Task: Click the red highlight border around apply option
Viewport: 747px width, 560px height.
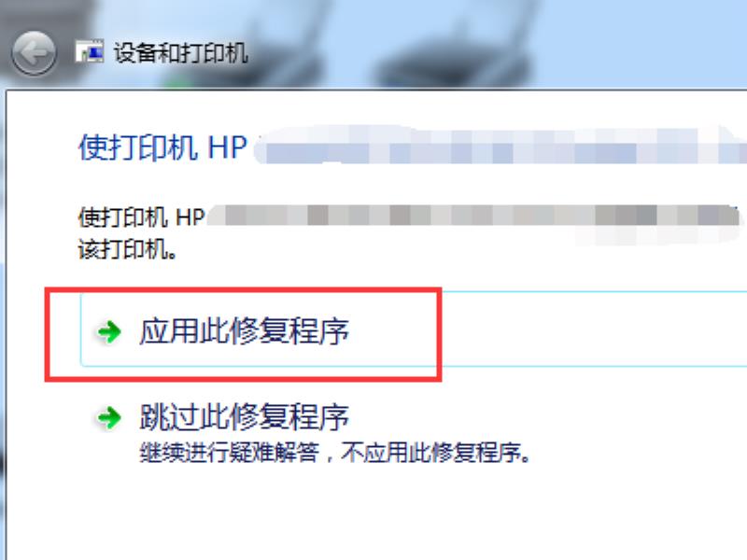Action: [x=243, y=289]
